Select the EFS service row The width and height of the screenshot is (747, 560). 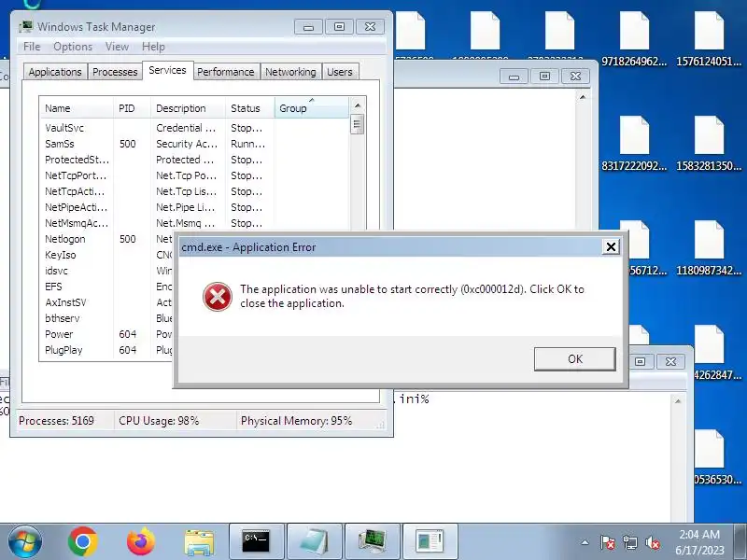(106, 287)
